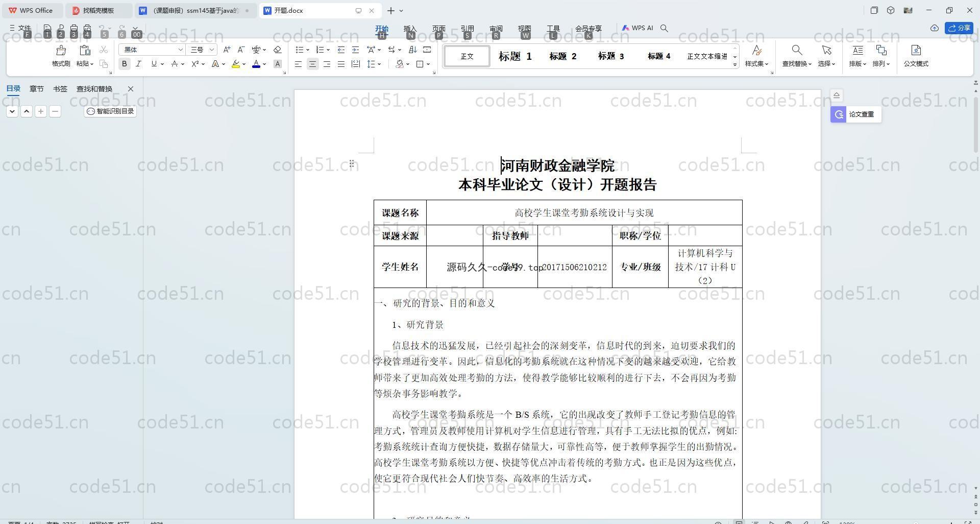Click the print icon in quick access bar
Screen dimensions: 980x524
pyautogui.click(x=74, y=29)
